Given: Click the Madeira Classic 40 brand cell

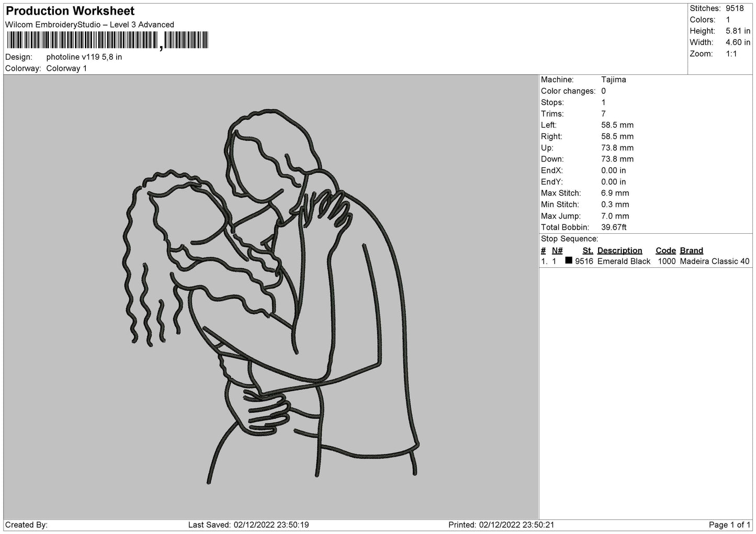Looking at the screenshot, I should coord(715,262).
